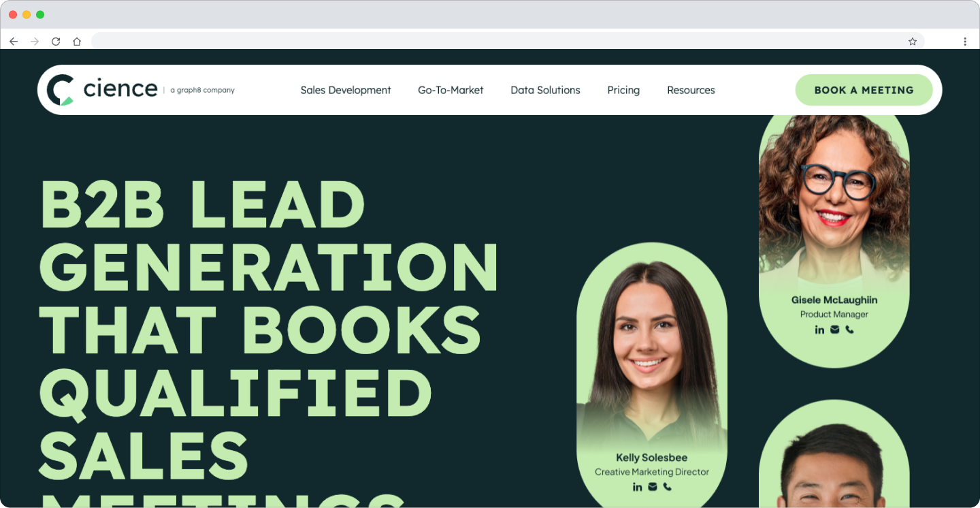Minimize window with yellow button
Screen dimensions: 980x508
pos(27,14)
